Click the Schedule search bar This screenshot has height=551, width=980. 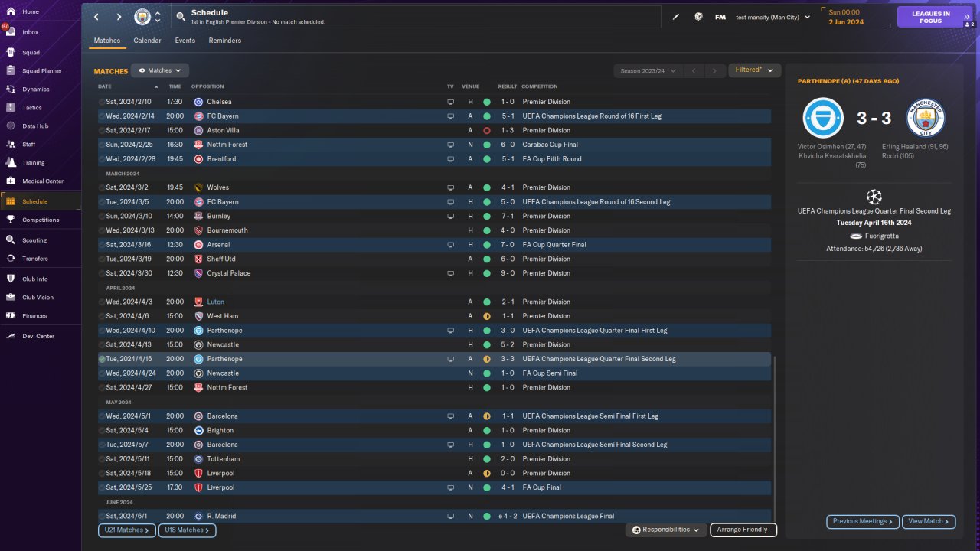tap(417, 17)
